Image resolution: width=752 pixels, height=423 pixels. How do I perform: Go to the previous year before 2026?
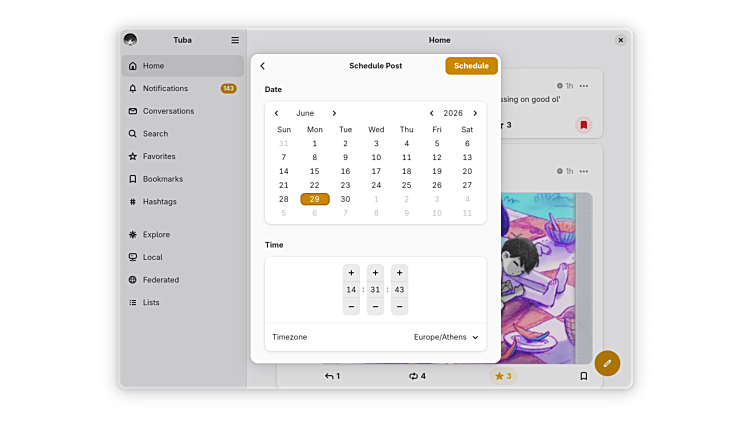pyautogui.click(x=432, y=113)
